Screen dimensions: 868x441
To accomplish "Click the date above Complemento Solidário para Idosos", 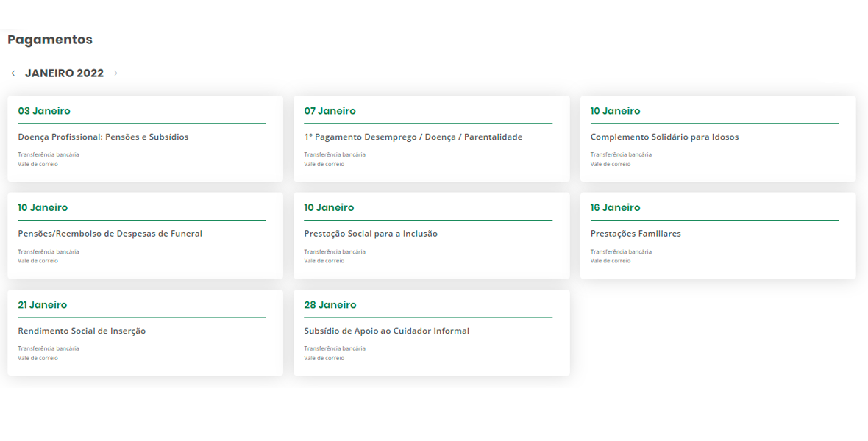I will click(x=615, y=111).
